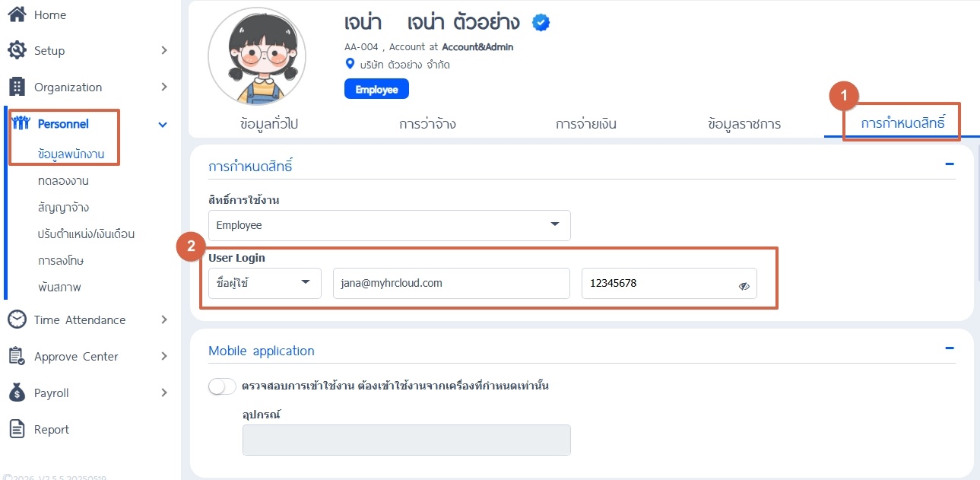Click the Payroll money bag icon
The image size is (980, 480).
(x=17, y=393)
